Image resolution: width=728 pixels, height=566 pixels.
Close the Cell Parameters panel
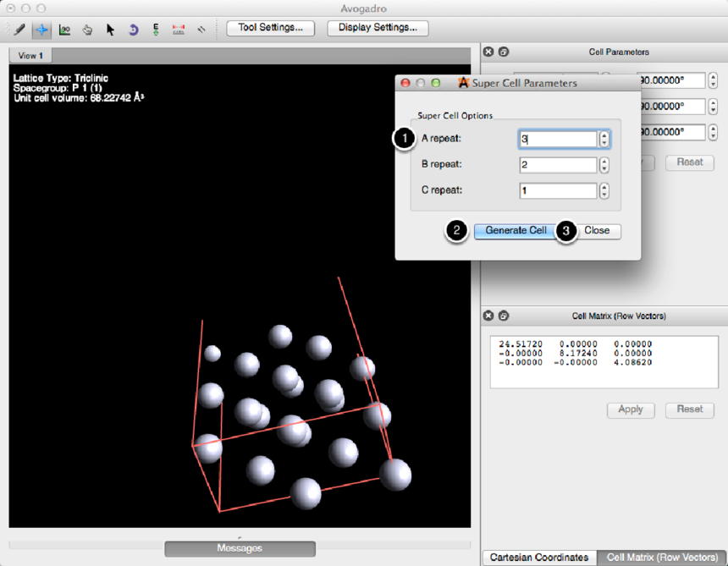(x=488, y=52)
